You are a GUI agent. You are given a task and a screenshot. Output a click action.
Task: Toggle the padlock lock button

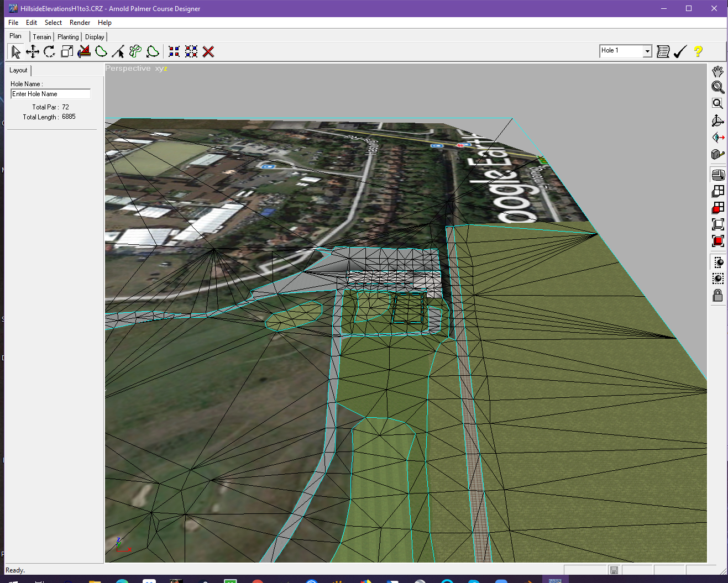(x=717, y=296)
